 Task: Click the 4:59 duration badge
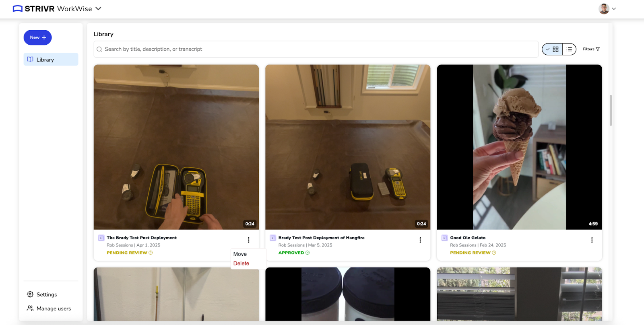tap(593, 224)
